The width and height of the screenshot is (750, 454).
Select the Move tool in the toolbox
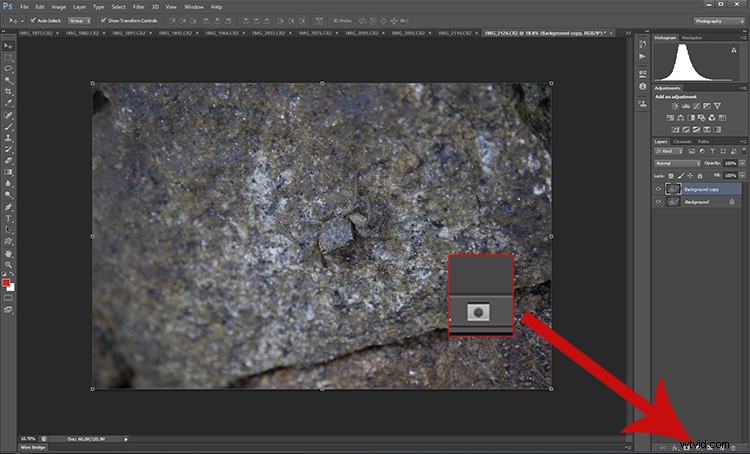tap(8, 46)
